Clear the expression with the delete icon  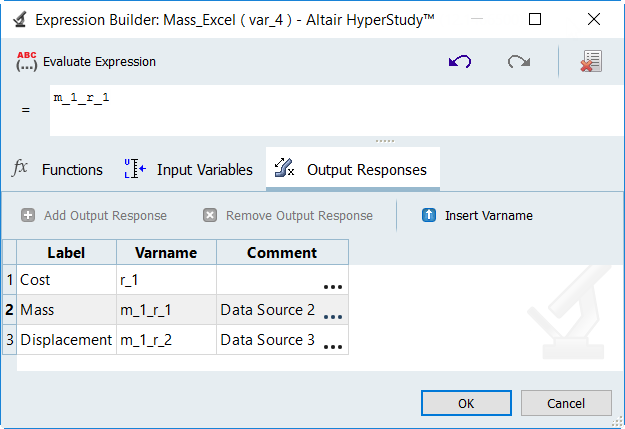pos(590,62)
